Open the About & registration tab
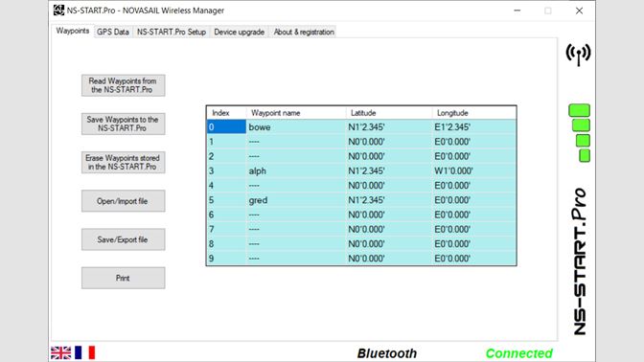Viewport: 644px width, 362px height. (304, 32)
